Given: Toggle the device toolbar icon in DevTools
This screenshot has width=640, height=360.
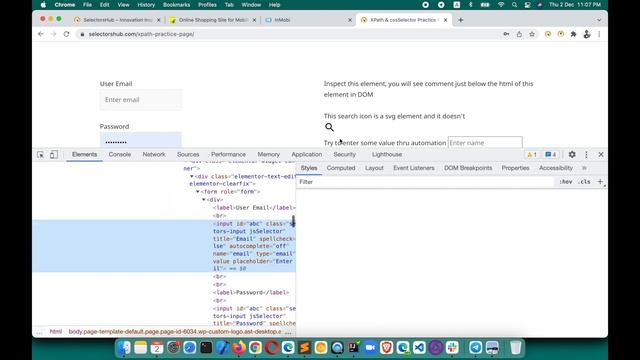Looking at the screenshot, I should point(53,154).
